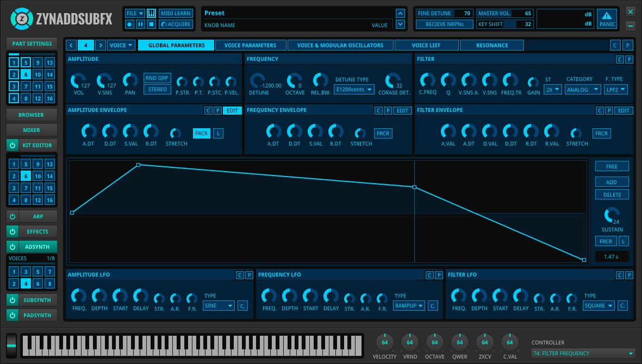
Task: Go to previous voice with left arrow
Action: (x=71, y=45)
